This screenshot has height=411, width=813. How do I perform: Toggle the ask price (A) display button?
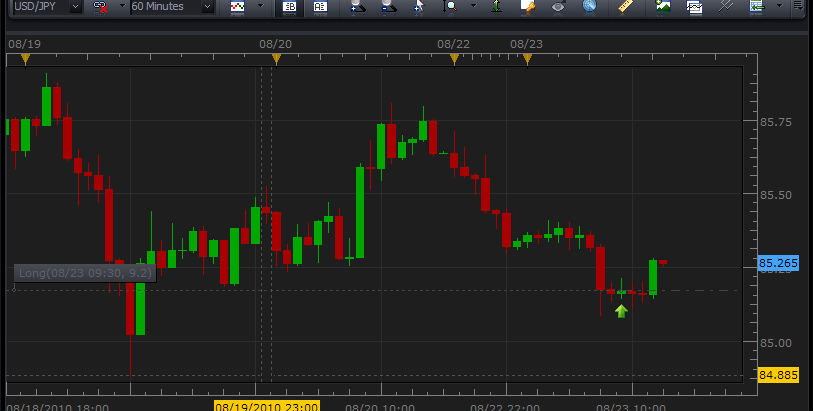(320, 7)
